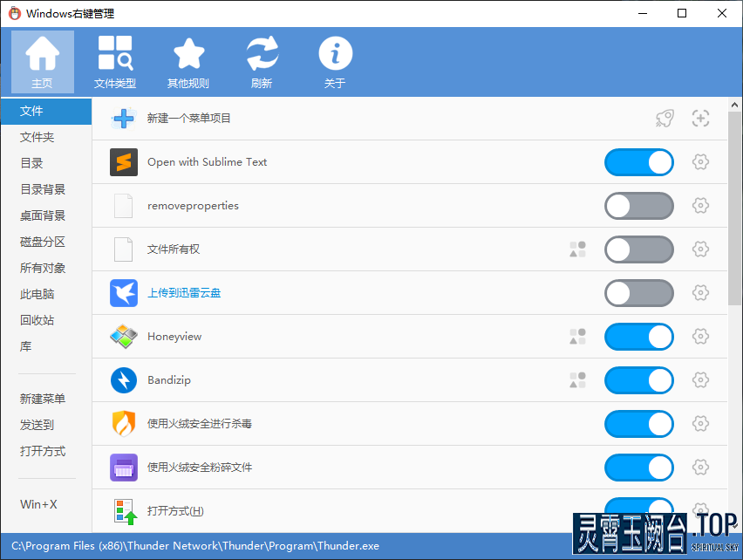Open settings gear for Bandizip
743x560 pixels.
tap(700, 380)
